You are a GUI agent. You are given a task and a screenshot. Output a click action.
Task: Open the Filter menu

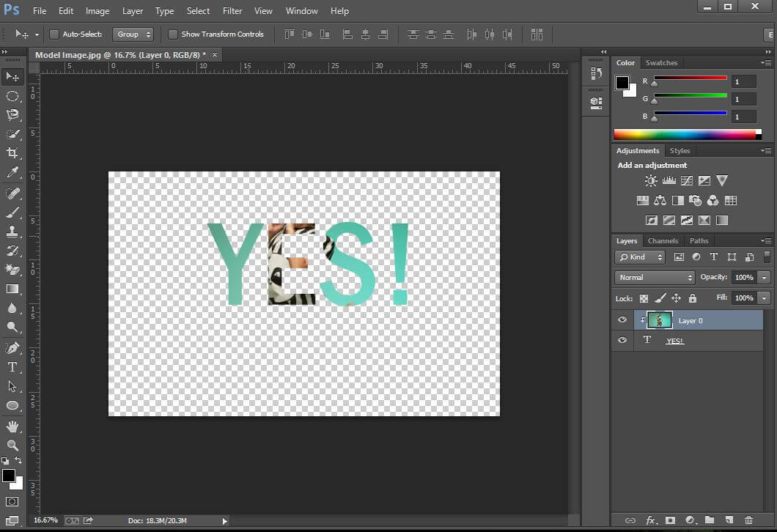click(232, 10)
